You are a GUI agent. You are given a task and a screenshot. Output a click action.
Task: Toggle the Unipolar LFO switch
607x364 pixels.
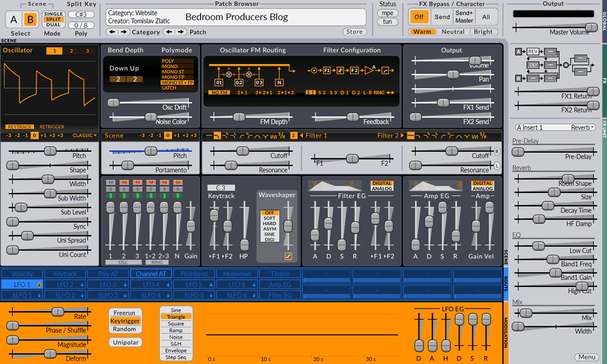(125, 342)
